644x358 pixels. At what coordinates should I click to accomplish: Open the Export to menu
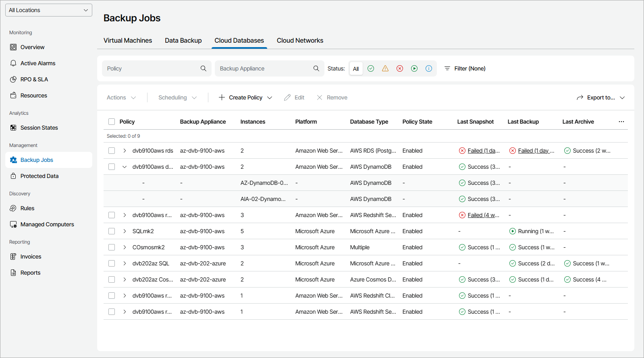600,97
